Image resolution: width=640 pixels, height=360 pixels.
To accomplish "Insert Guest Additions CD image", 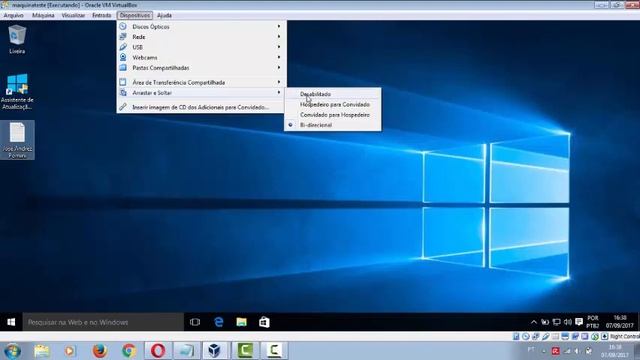I will click(202, 107).
